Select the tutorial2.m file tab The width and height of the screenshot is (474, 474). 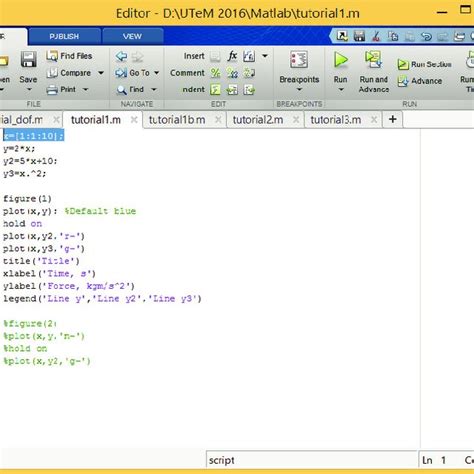pos(258,120)
